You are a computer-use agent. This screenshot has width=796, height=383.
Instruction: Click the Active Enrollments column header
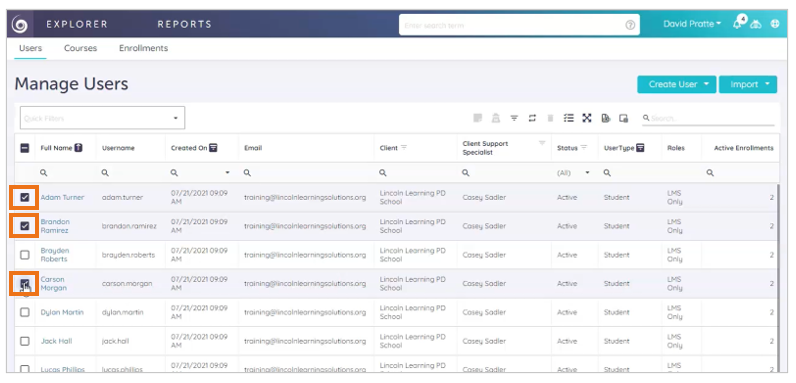[x=744, y=148]
